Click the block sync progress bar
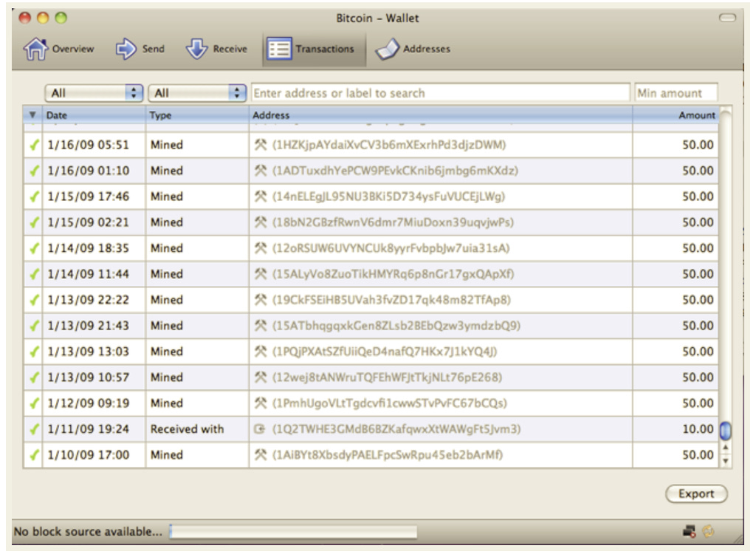Screen dimensions: 756x554 [x=293, y=532]
